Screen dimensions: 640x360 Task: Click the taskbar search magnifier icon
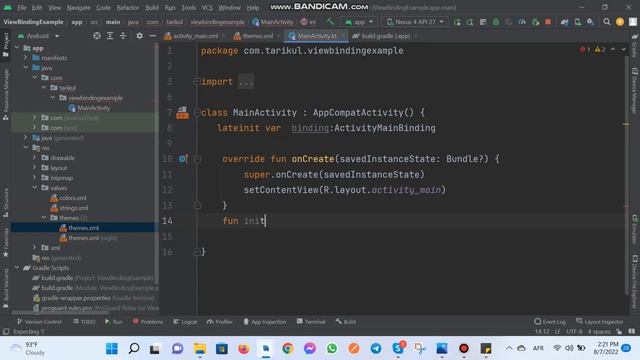point(133,349)
